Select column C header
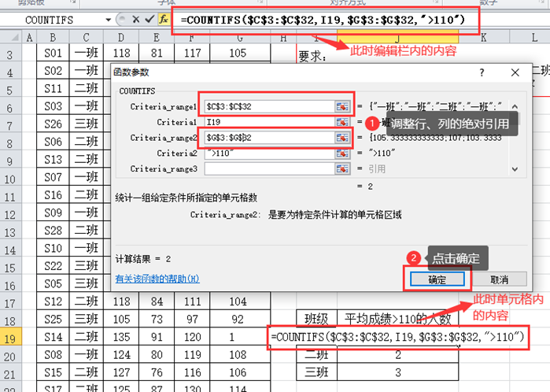This screenshot has width=550, height=392. [87, 37]
